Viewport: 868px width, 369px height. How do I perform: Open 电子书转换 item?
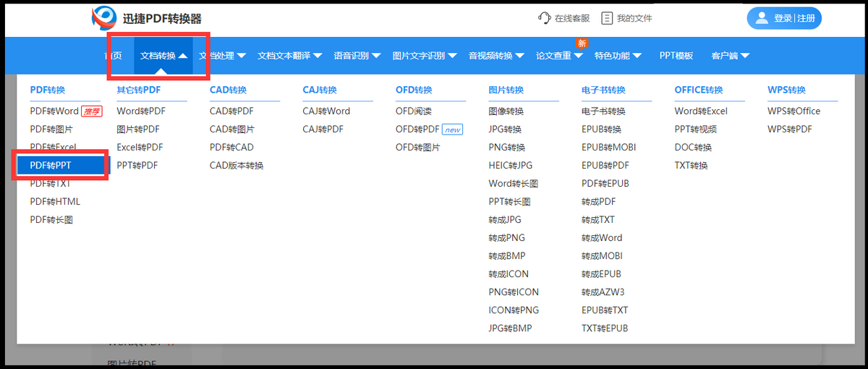603,111
